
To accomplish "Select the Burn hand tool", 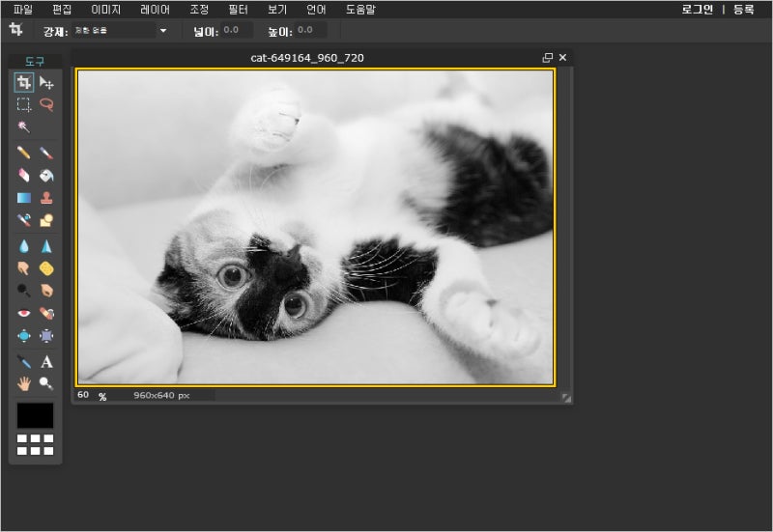I will [x=46, y=291].
